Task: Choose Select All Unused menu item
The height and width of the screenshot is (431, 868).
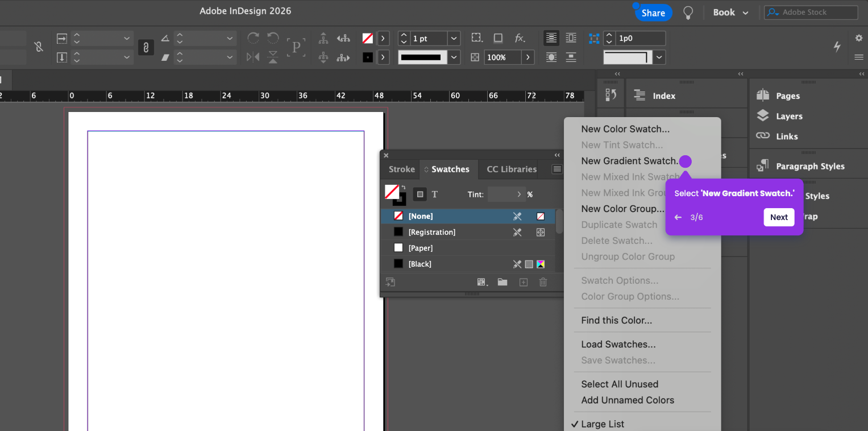Action: click(x=620, y=384)
